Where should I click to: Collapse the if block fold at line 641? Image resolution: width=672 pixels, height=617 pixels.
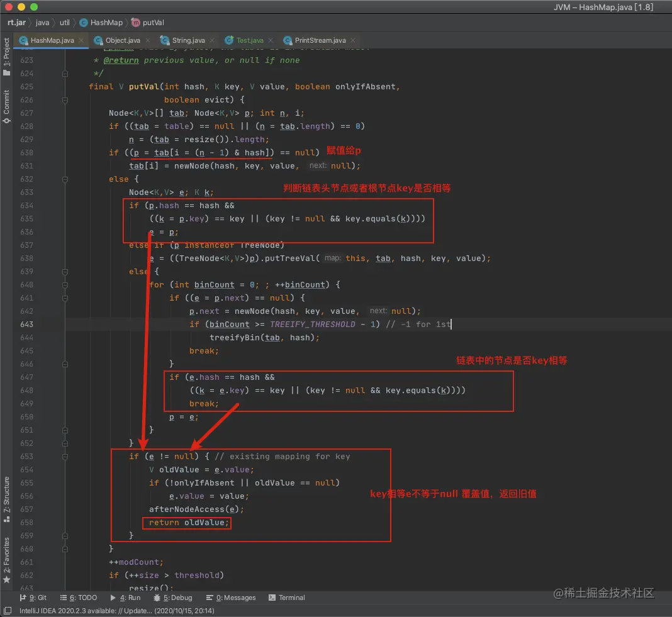click(65, 298)
